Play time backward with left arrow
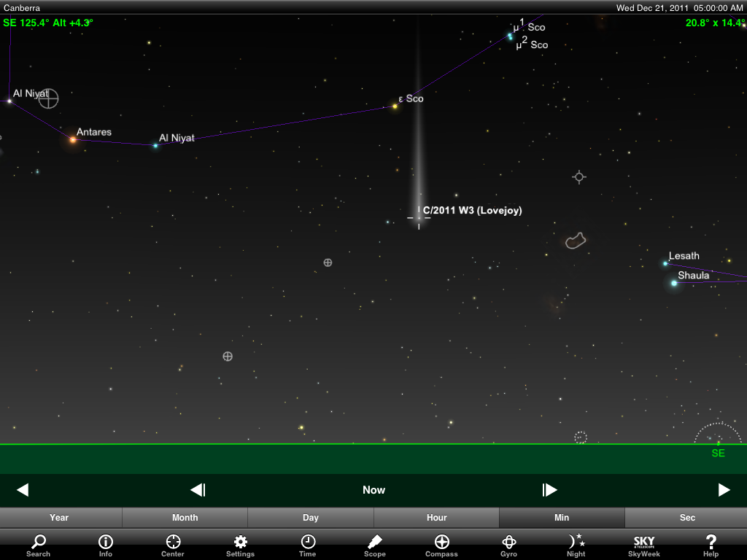 coord(23,489)
